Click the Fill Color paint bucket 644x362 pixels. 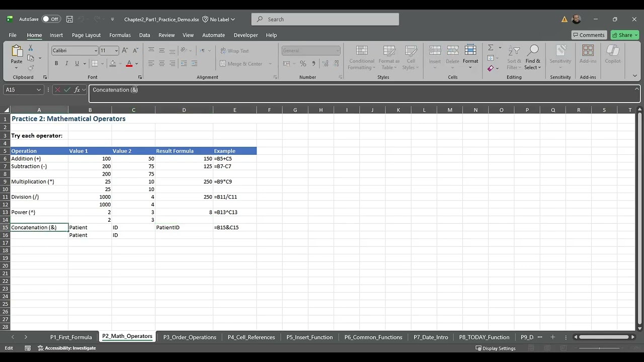click(x=113, y=63)
